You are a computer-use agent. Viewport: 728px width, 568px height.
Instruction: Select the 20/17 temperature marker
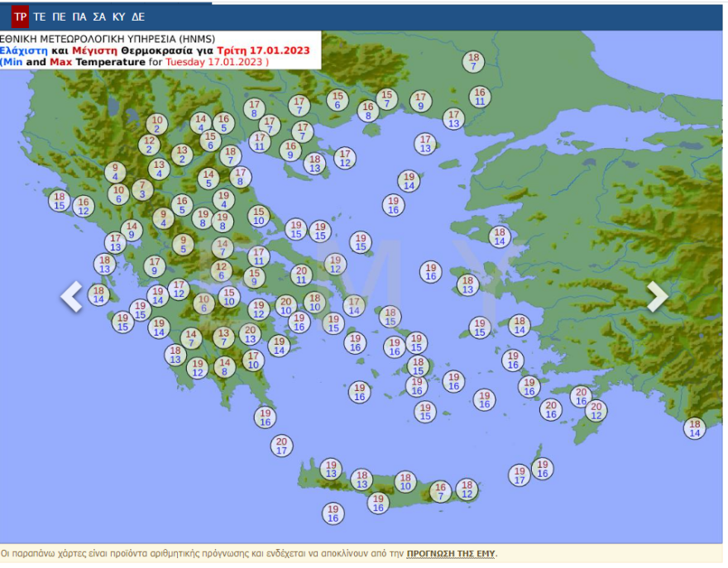coord(281,446)
